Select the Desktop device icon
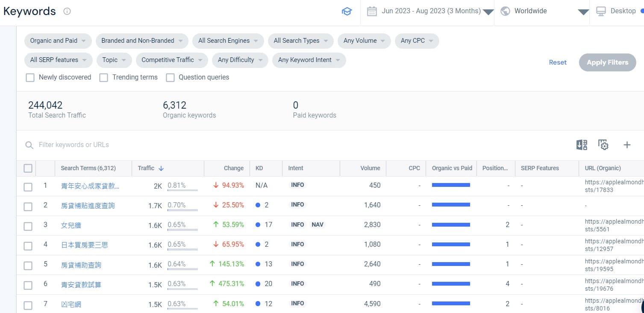 [602, 11]
